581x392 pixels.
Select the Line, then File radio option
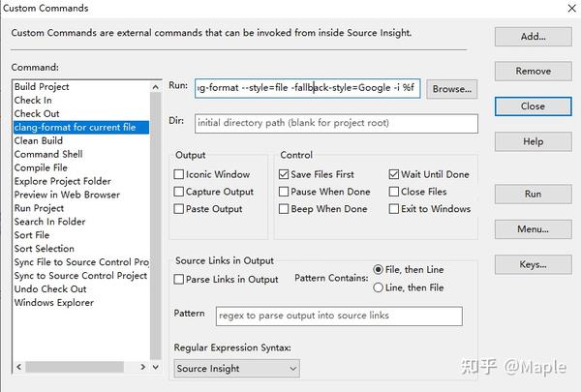(378, 287)
